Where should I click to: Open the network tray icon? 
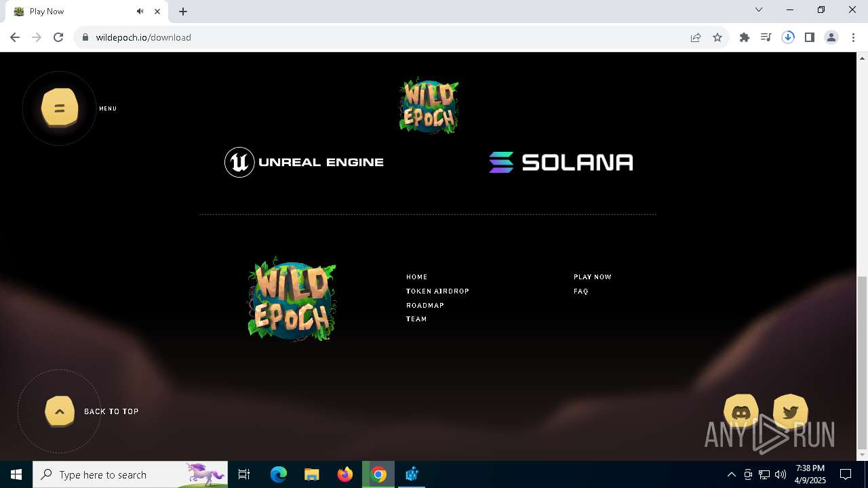(764, 474)
